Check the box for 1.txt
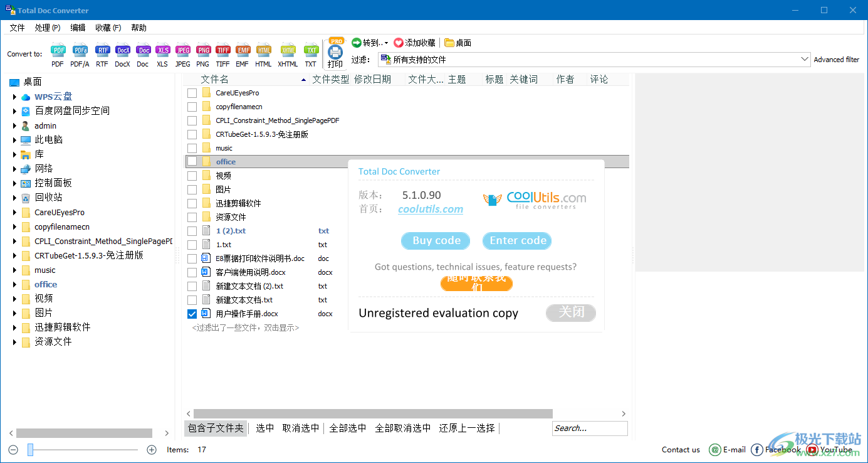Image resolution: width=868 pixels, height=463 pixels. (192, 245)
